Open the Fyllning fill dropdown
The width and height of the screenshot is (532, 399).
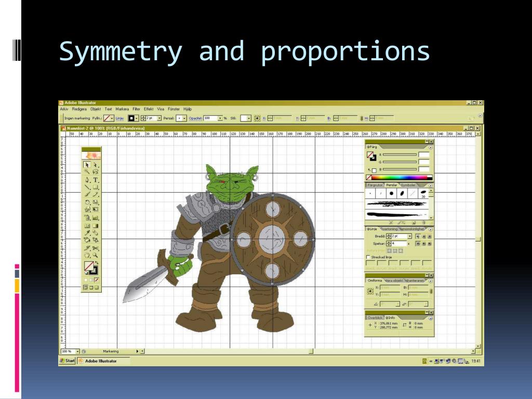(x=112, y=118)
